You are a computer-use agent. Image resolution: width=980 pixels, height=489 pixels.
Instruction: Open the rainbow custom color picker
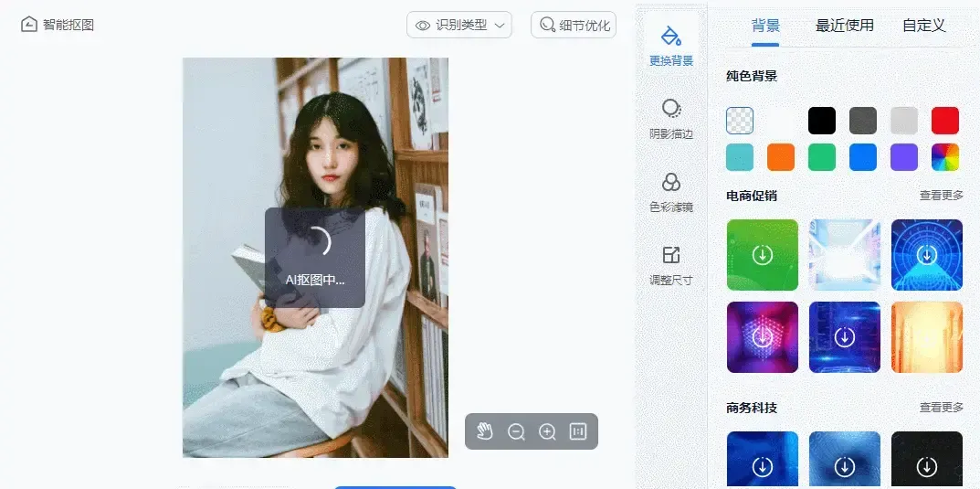pos(945,157)
